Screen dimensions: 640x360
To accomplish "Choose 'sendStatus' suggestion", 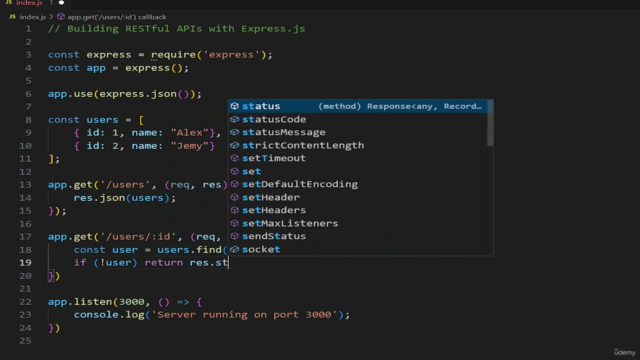I will 358,236.
